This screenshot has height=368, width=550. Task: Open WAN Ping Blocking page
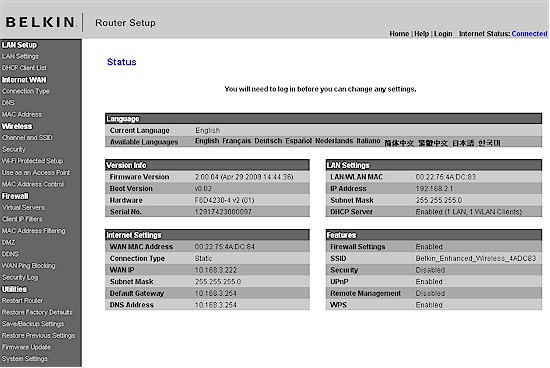pyautogui.click(x=28, y=266)
